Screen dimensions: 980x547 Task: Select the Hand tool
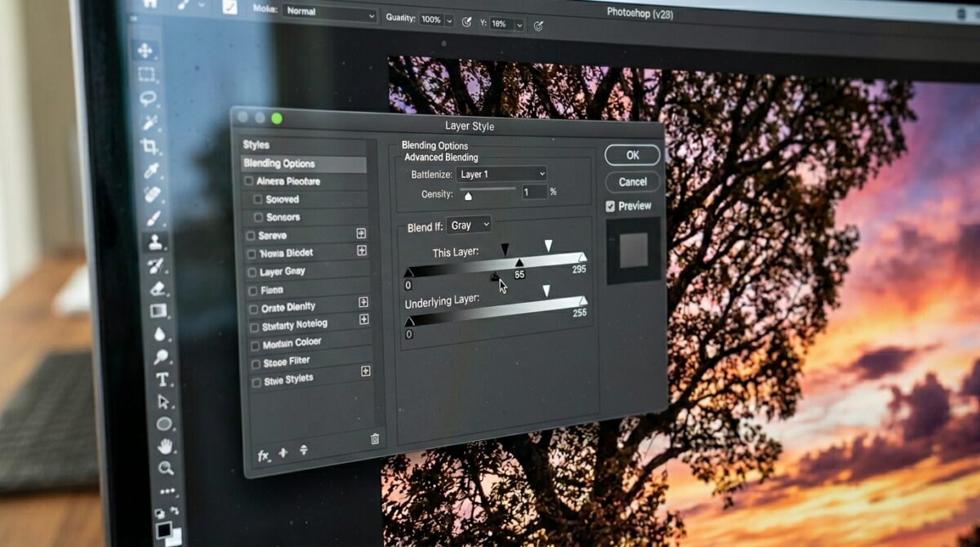point(166,446)
